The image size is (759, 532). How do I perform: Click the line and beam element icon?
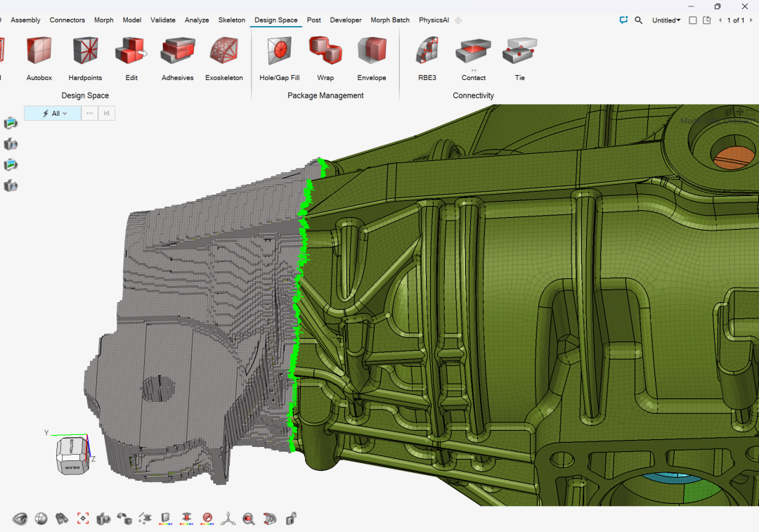145,519
